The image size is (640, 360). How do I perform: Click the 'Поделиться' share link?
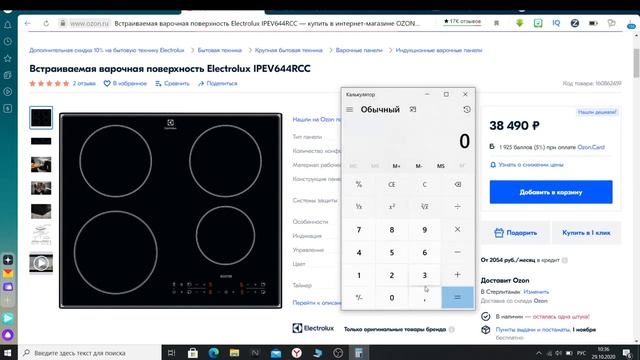[x=218, y=83]
